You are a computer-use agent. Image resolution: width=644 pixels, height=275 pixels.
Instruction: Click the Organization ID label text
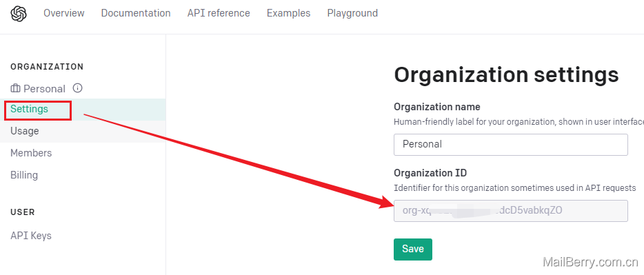click(430, 173)
